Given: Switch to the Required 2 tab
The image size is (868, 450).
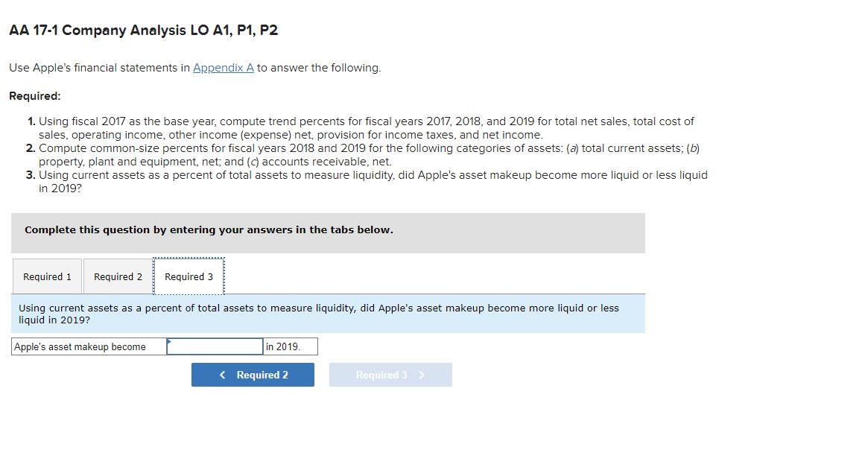Looking at the screenshot, I should pyautogui.click(x=118, y=276).
